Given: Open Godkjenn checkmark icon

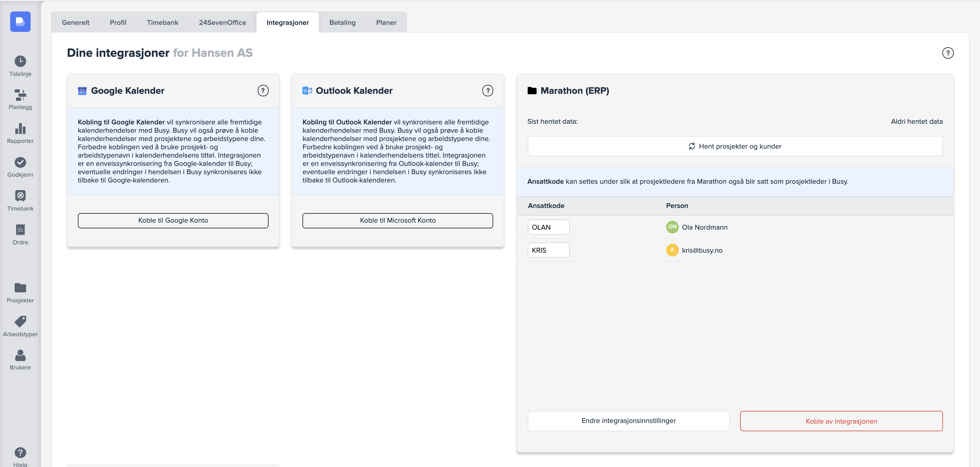Looking at the screenshot, I should point(20,162).
